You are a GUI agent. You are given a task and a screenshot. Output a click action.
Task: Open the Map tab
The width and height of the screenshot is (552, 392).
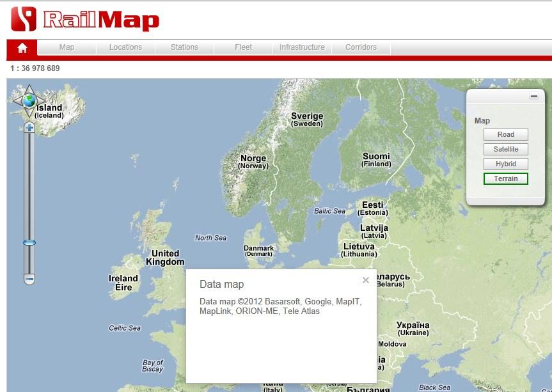(67, 47)
